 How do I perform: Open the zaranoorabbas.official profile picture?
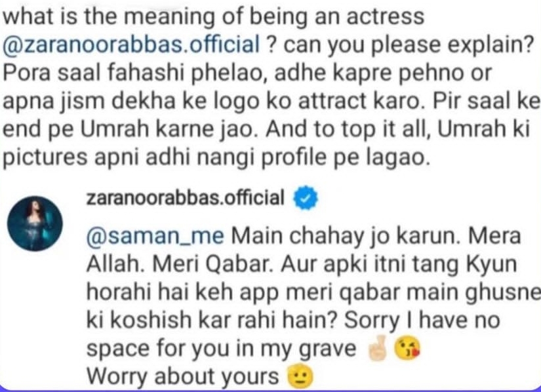tap(35, 224)
